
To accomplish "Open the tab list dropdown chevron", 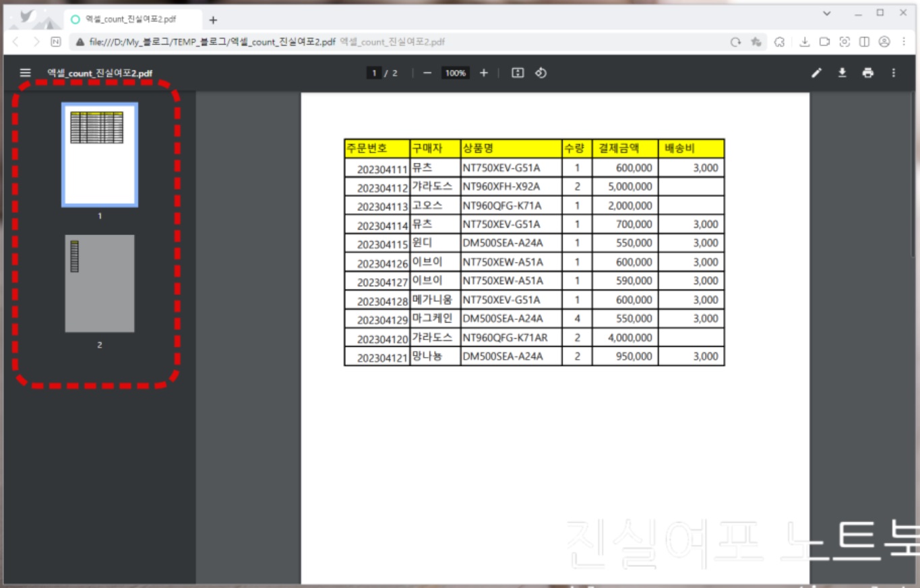I will click(x=827, y=13).
